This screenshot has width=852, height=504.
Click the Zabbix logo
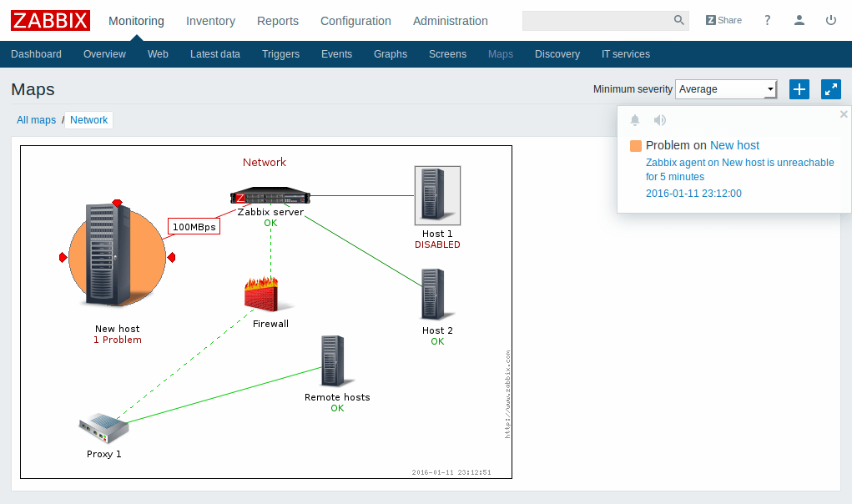pyautogui.click(x=49, y=20)
